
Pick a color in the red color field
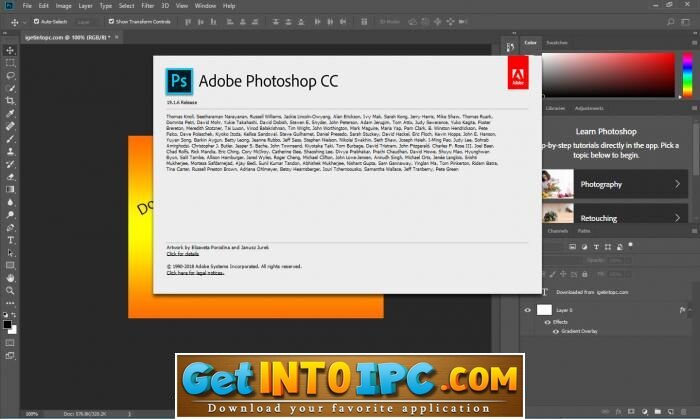pyautogui.click(x=608, y=74)
